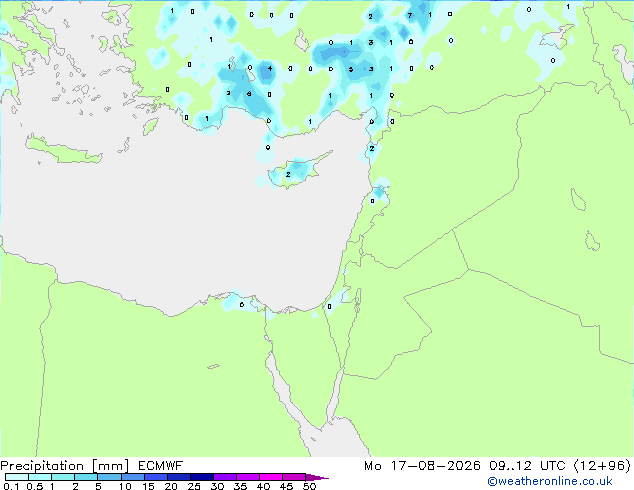Click the 25–30 mm legend color swatch
The width and height of the screenshot is (634, 490).
pos(201,477)
